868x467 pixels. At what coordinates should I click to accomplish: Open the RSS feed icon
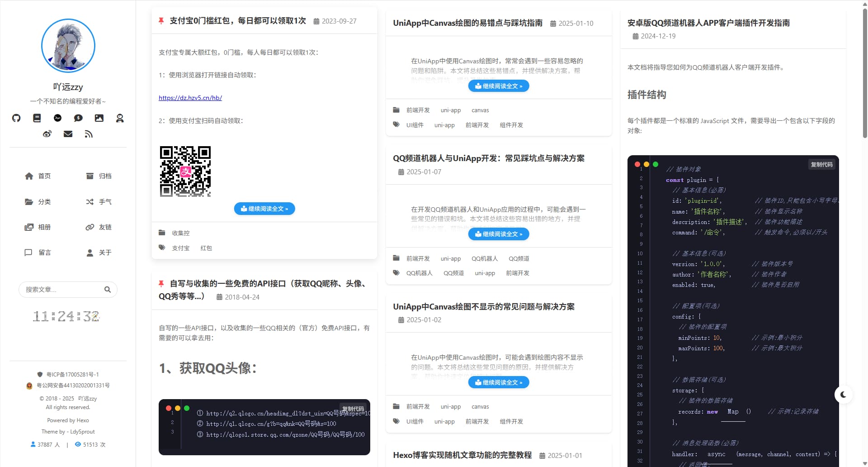(89, 134)
